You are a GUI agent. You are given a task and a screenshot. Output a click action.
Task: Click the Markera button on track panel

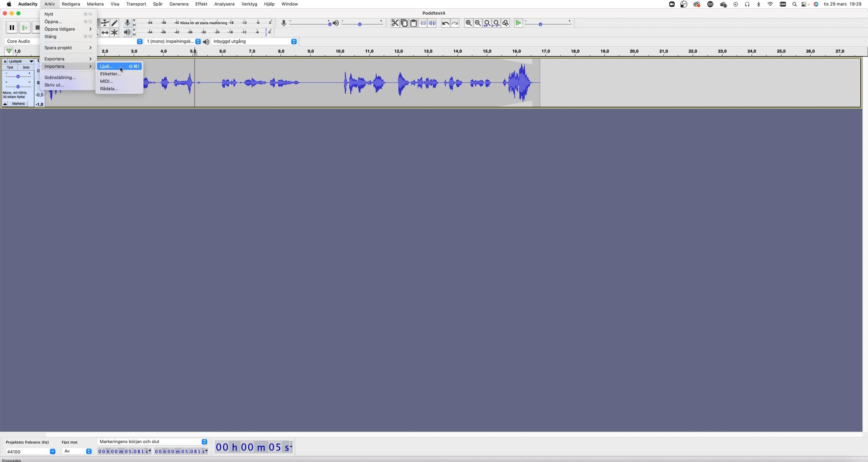point(18,104)
